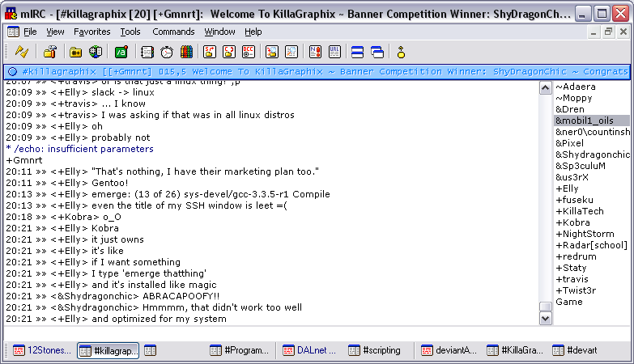Image resolution: width=634 pixels, height=364 pixels.
Task: Select +NightStorm in the nick list
Action: (585, 234)
